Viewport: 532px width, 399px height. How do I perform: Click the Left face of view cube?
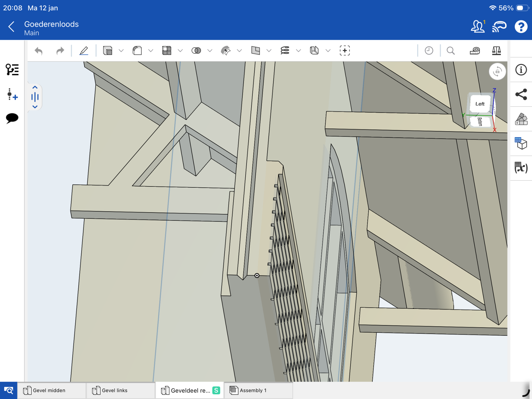tap(480, 104)
